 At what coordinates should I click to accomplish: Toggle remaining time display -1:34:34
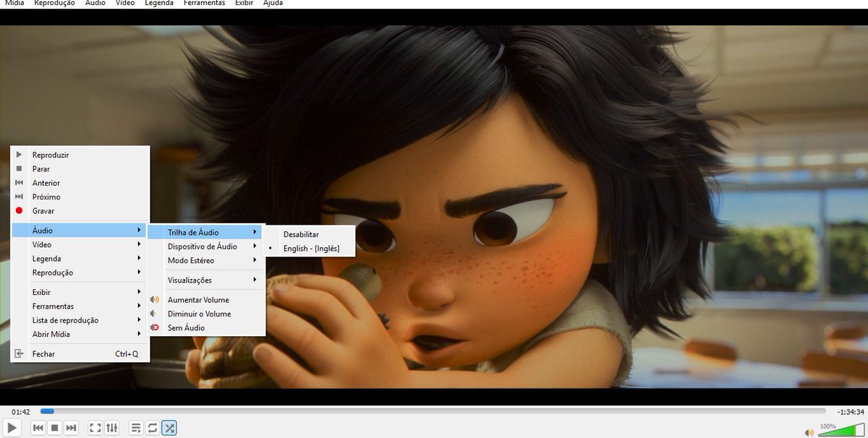(x=849, y=412)
